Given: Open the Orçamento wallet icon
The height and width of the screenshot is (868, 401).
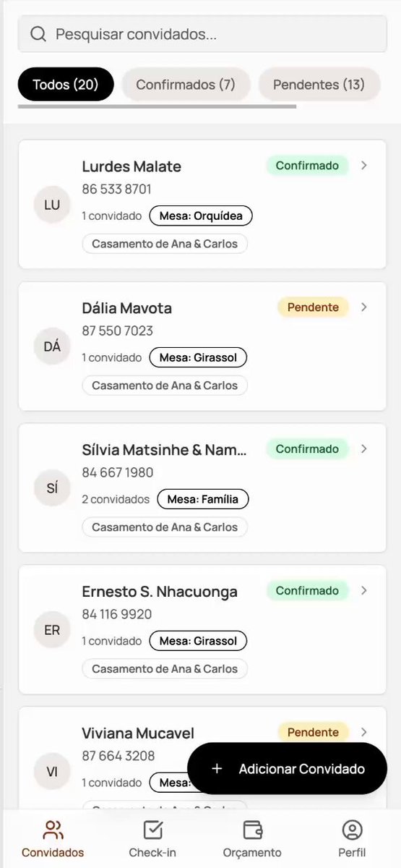Looking at the screenshot, I should [x=252, y=829].
